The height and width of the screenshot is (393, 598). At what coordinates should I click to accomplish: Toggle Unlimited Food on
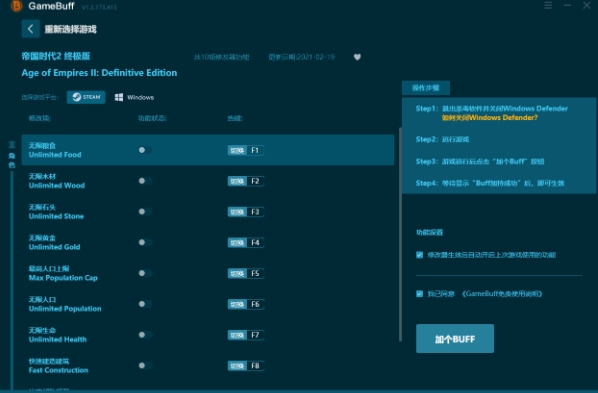(145, 150)
